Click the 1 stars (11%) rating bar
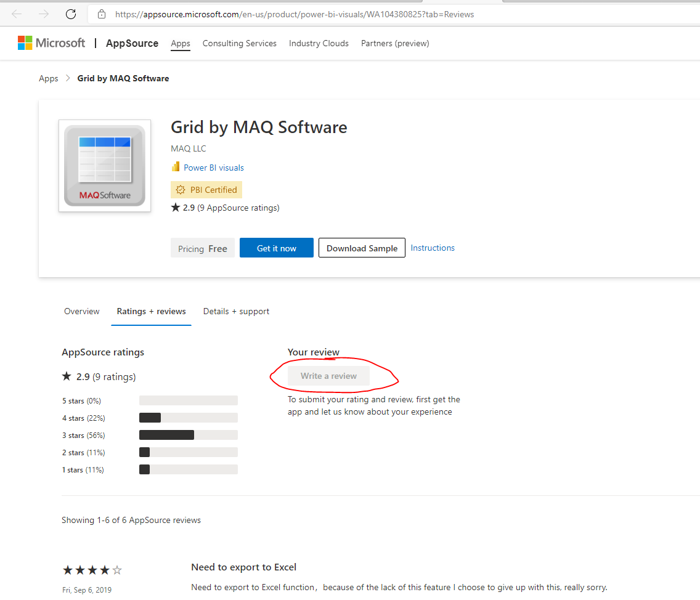Image resolution: width=700 pixels, height=600 pixels. point(189,469)
